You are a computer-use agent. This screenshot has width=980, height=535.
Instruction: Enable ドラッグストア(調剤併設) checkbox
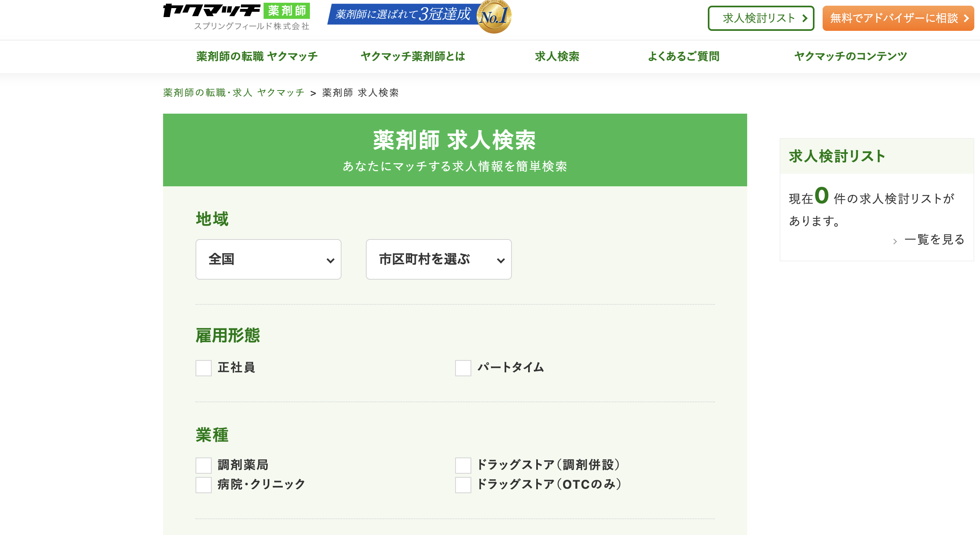[x=463, y=466]
